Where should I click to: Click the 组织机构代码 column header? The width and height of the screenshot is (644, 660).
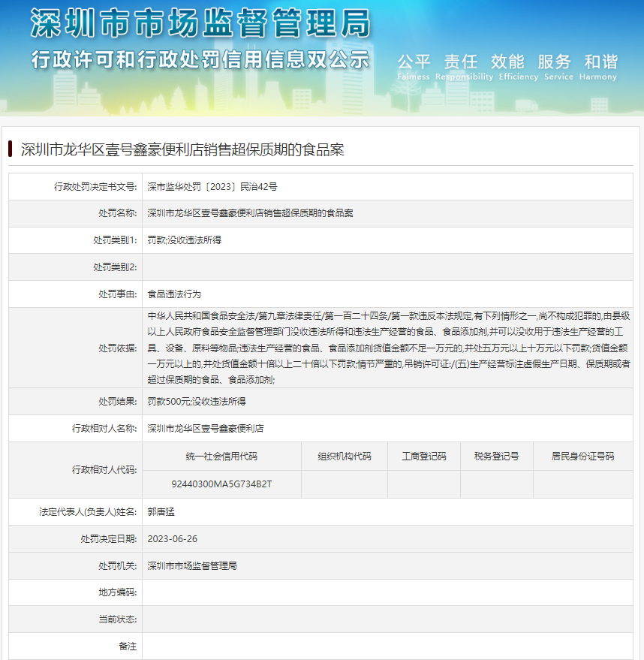[x=345, y=457]
